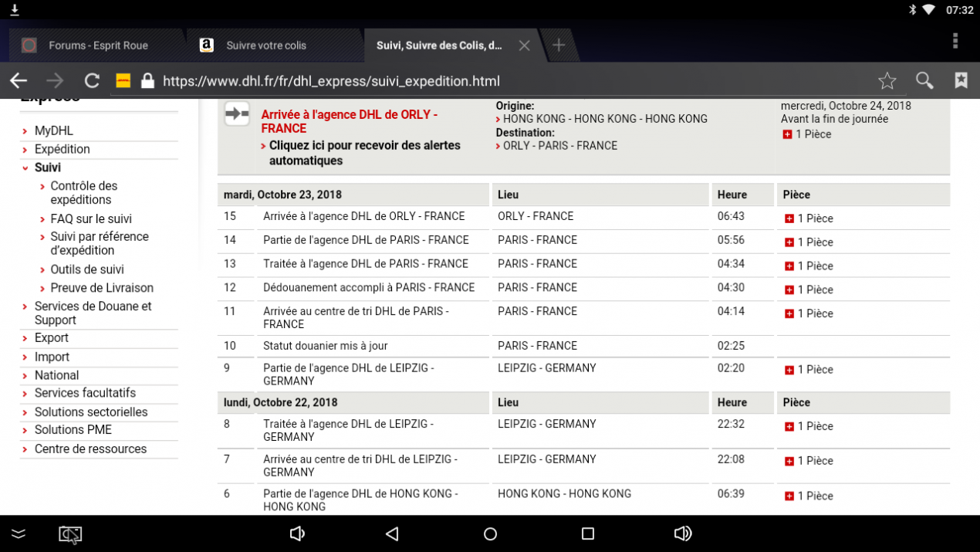The width and height of the screenshot is (980, 552).
Task: Lower volume with the left speaker icon
Action: click(x=297, y=533)
